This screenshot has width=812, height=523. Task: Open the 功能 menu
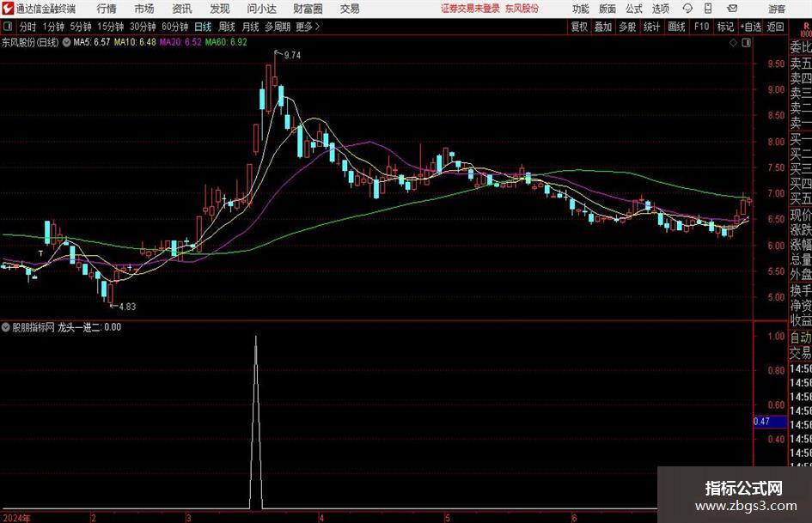581,9
